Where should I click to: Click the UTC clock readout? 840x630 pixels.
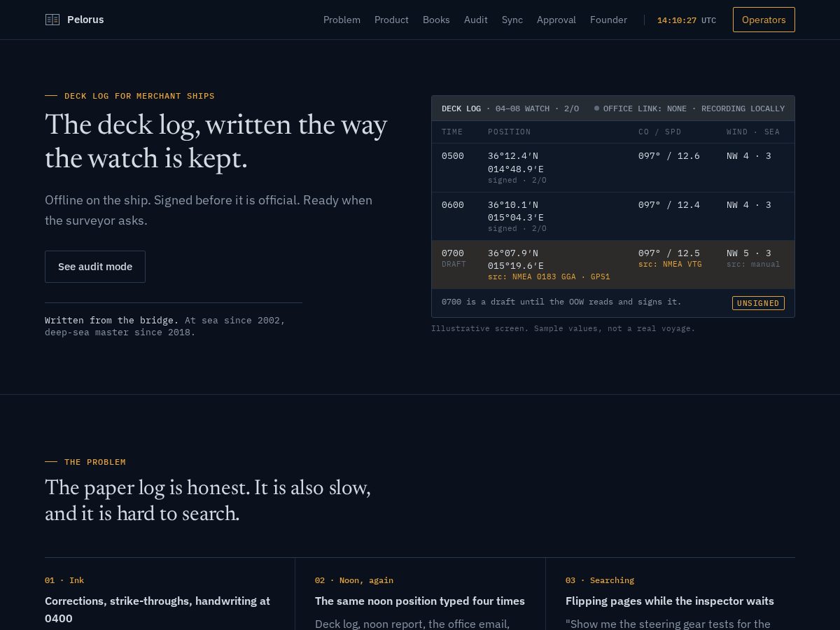click(x=687, y=20)
